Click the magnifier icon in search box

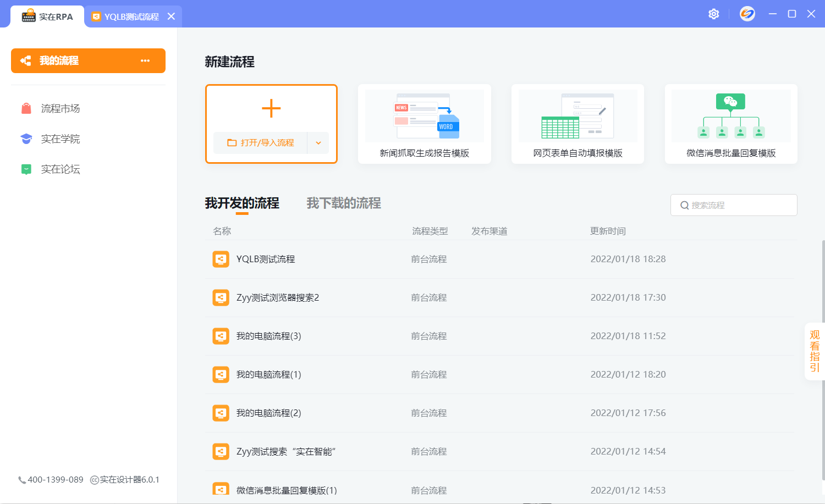point(684,205)
